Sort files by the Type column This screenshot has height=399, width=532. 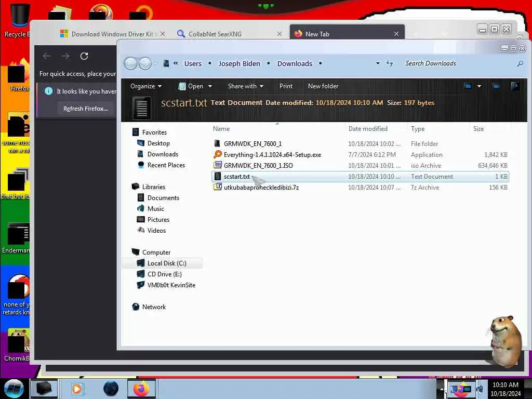(418, 129)
